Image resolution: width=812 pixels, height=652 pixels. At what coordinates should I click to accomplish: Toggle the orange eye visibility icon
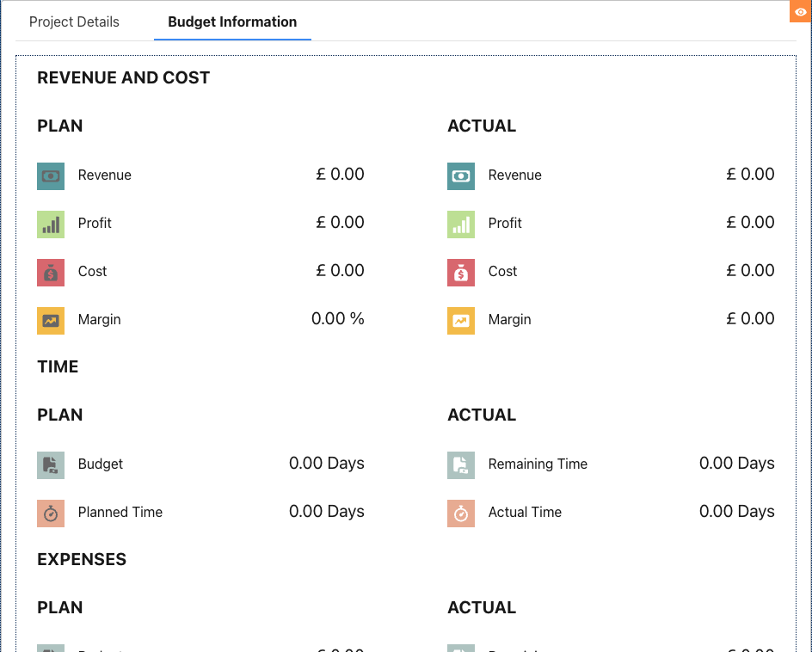pyautogui.click(x=803, y=10)
